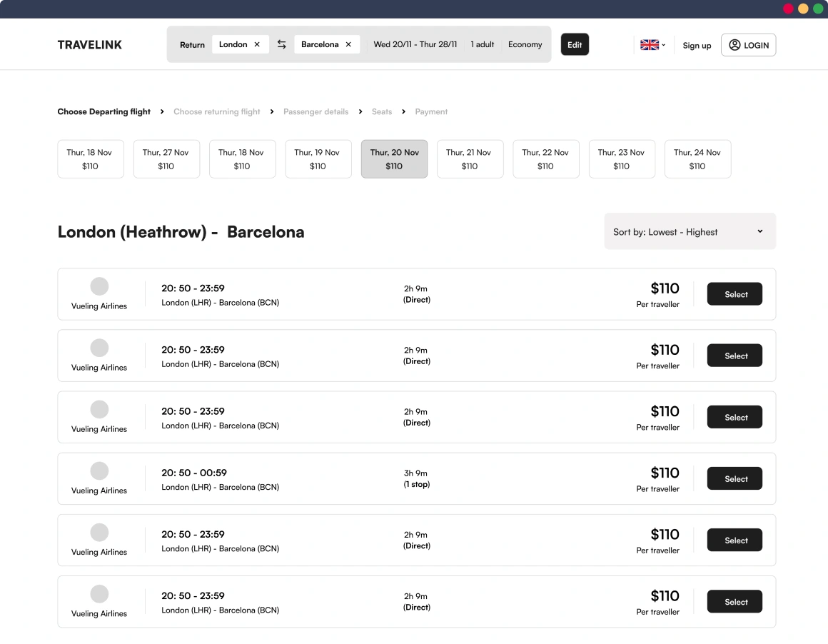The image size is (828, 644).
Task: Click the red window control dot
Action: (789, 9)
